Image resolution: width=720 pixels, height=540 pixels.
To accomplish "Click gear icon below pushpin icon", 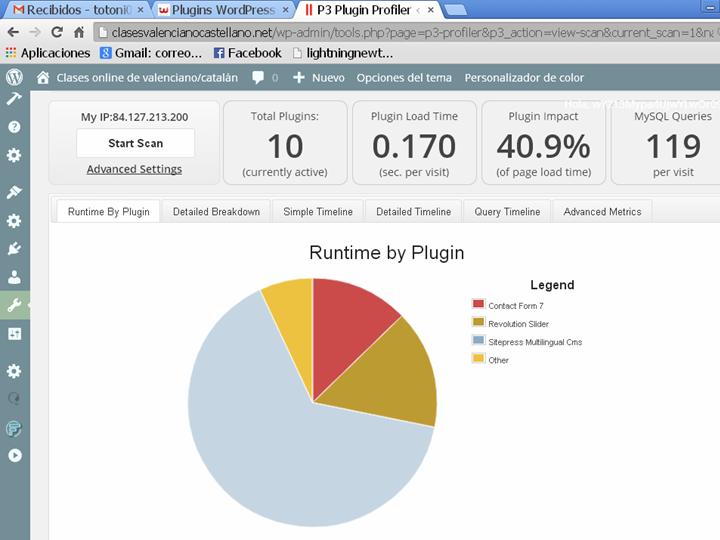I will (x=14, y=221).
